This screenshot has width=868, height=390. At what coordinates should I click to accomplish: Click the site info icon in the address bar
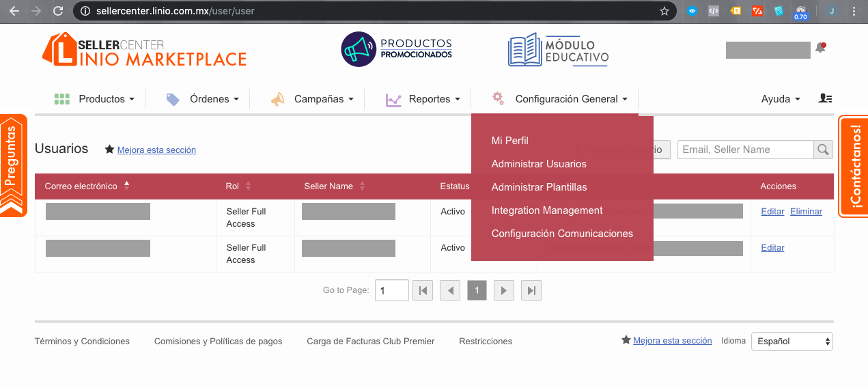(x=85, y=11)
